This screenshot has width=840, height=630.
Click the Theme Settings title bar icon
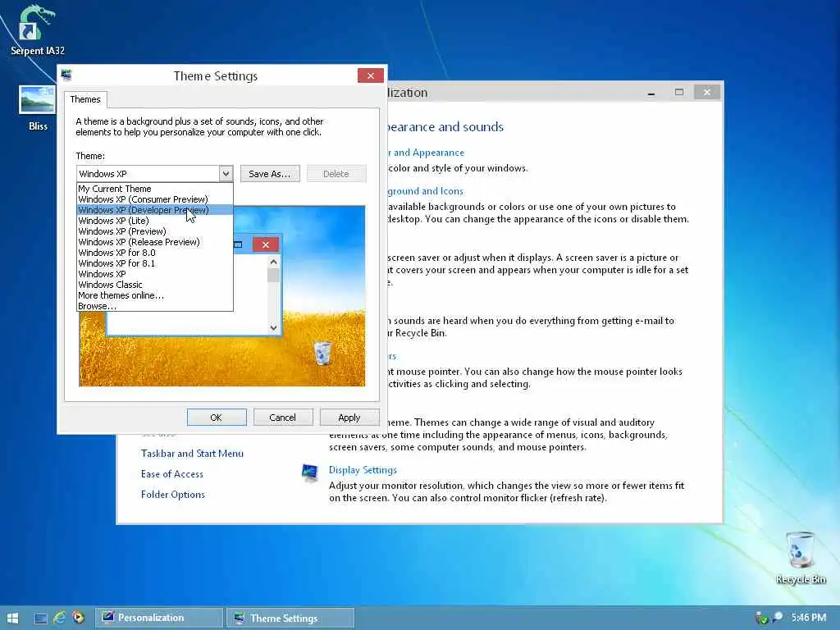[x=66, y=75]
